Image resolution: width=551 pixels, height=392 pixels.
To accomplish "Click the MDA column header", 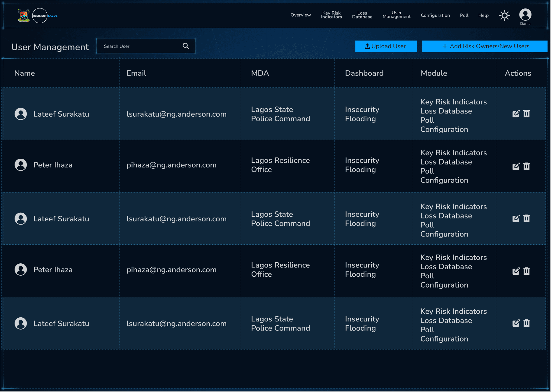I will click(260, 73).
